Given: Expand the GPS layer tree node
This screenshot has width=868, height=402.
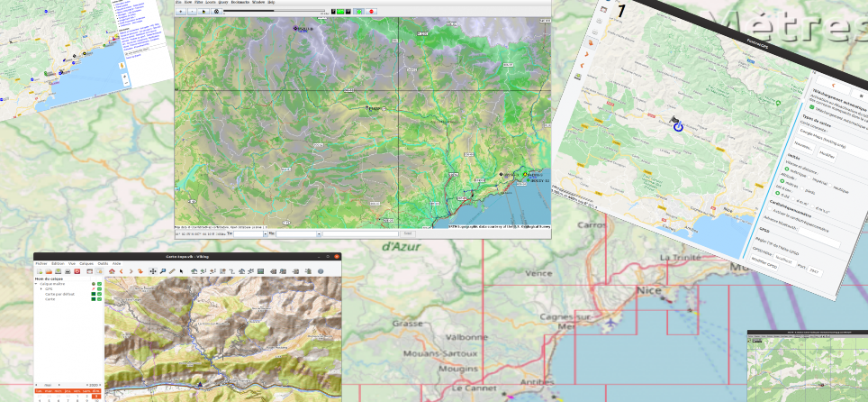Looking at the screenshot, I should 41,289.
